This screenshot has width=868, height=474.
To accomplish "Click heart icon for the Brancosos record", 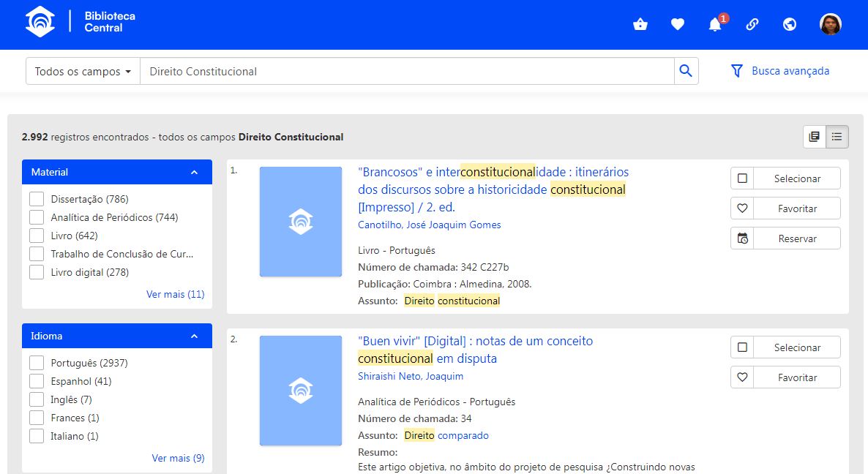I will (742, 208).
